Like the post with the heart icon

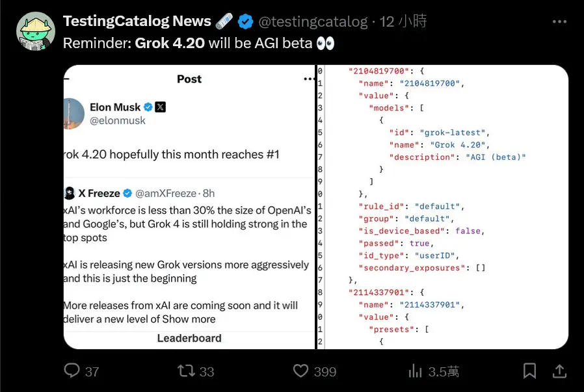click(x=300, y=371)
